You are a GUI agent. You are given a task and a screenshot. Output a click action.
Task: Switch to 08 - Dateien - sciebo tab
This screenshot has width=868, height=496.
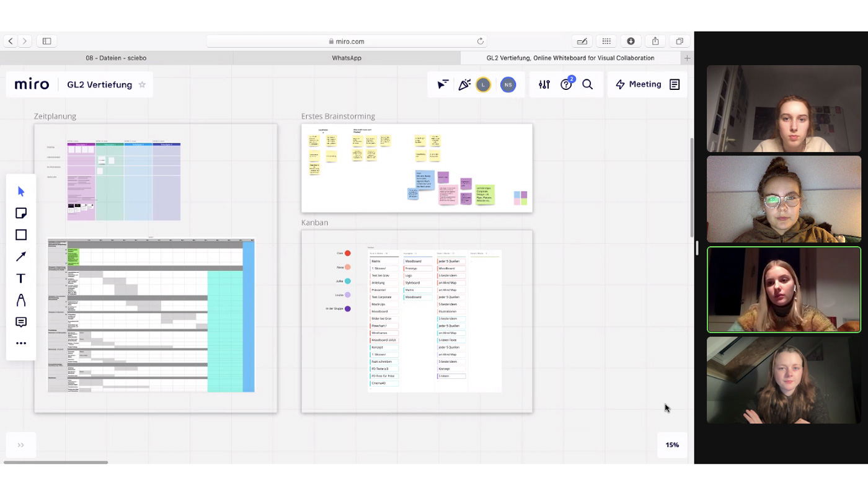116,58
